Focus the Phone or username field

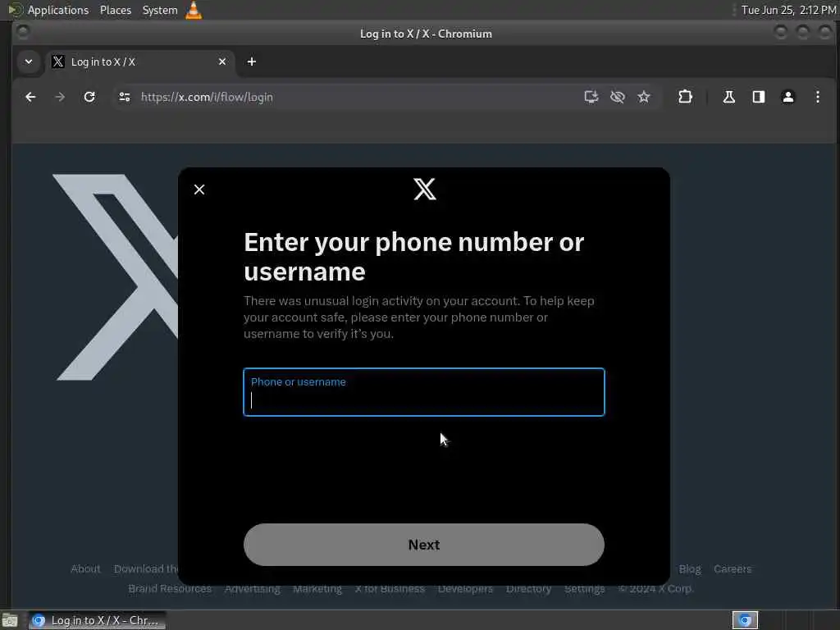[424, 392]
